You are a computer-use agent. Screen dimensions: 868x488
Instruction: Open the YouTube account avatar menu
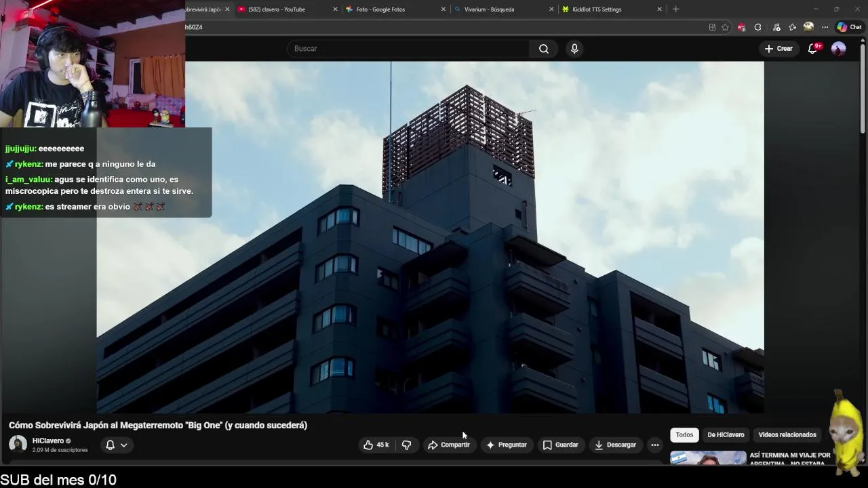click(839, 49)
